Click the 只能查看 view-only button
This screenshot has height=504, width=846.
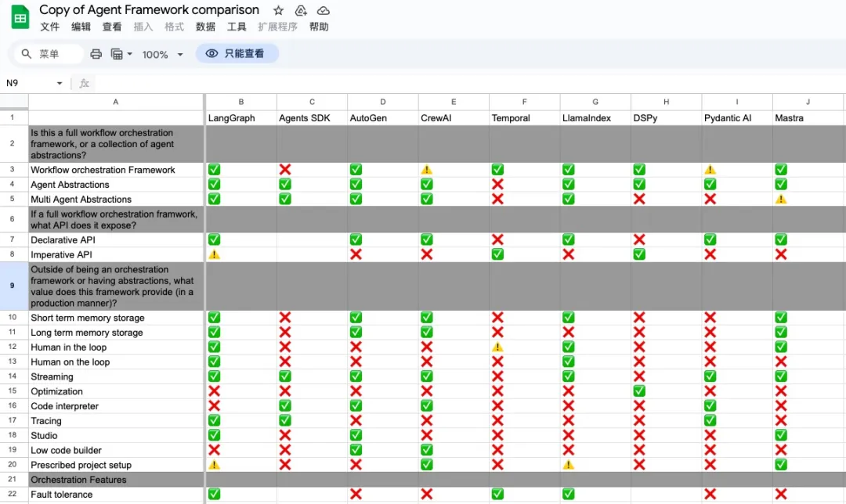[x=237, y=54]
